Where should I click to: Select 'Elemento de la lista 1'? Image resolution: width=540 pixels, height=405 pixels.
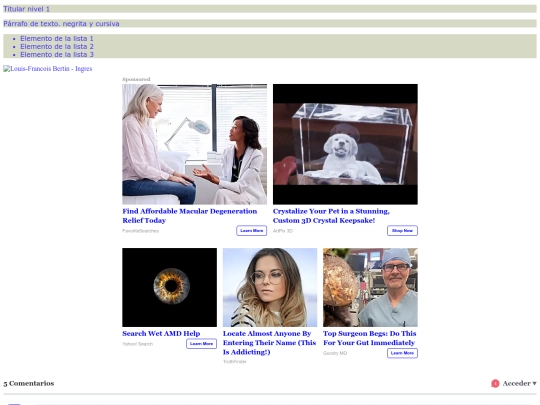coord(57,39)
